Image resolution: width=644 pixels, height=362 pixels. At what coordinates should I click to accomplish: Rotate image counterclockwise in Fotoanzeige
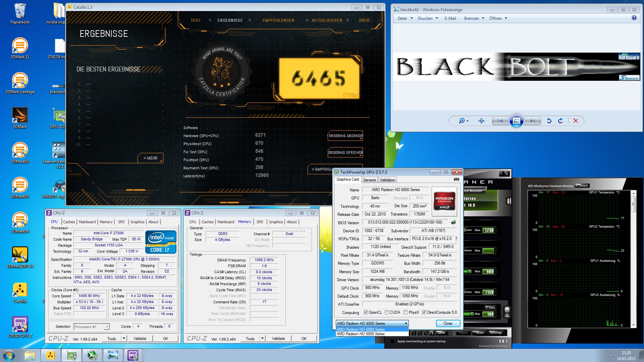coord(549,121)
